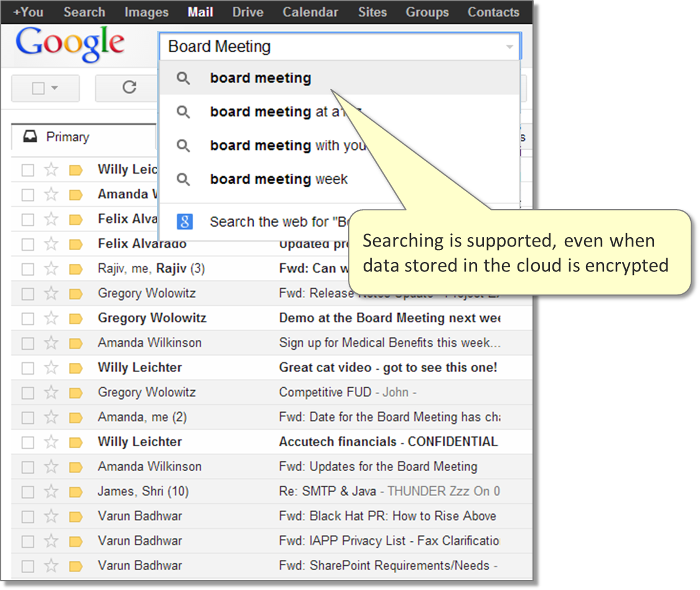Click into the Board Meeting search field
Viewport: 700px width, 590px height.
330,47
